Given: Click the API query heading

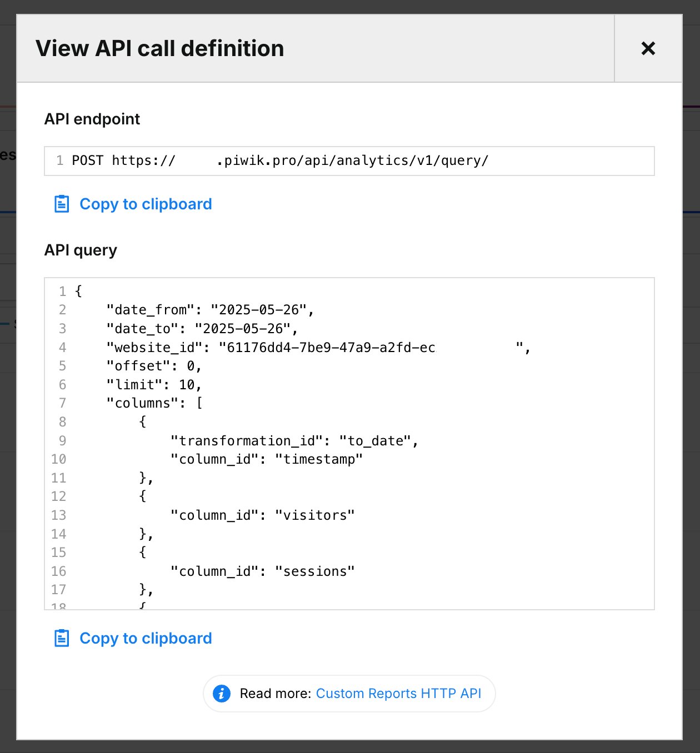Looking at the screenshot, I should 81,250.
